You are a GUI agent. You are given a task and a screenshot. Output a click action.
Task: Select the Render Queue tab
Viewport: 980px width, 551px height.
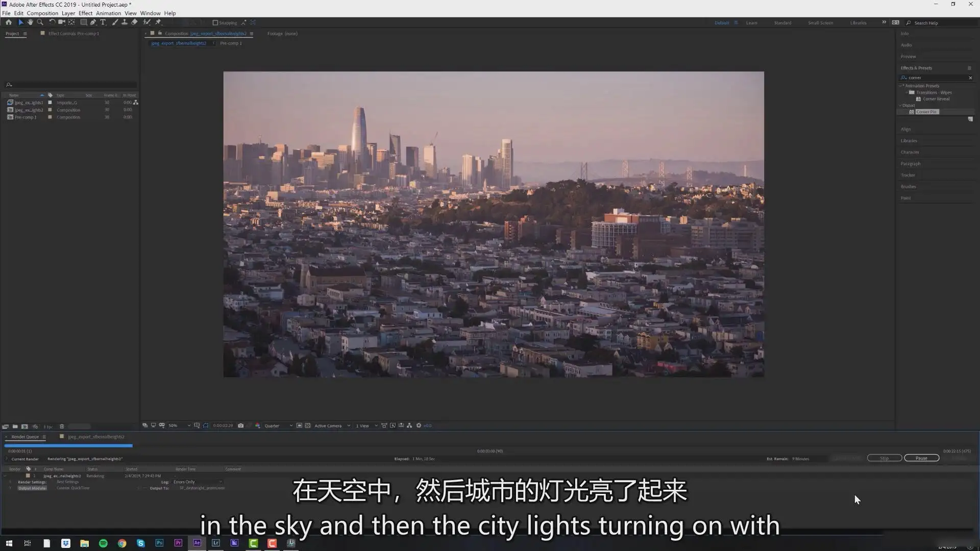pyautogui.click(x=25, y=437)
